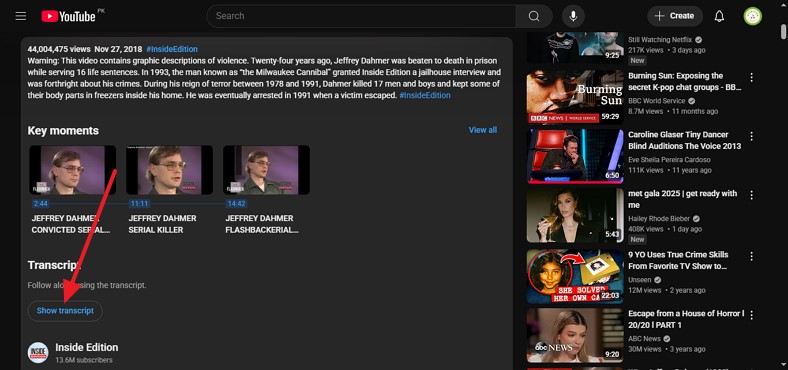Screen dimensions: 788x370
Task: Open the Burning Sun video thumbnail
Action: coord(575,97)
